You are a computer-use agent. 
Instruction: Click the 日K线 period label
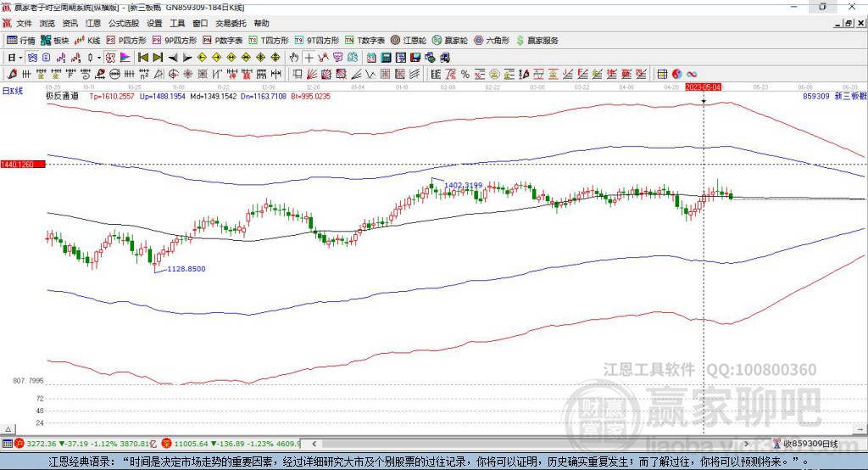click(13, 91)
